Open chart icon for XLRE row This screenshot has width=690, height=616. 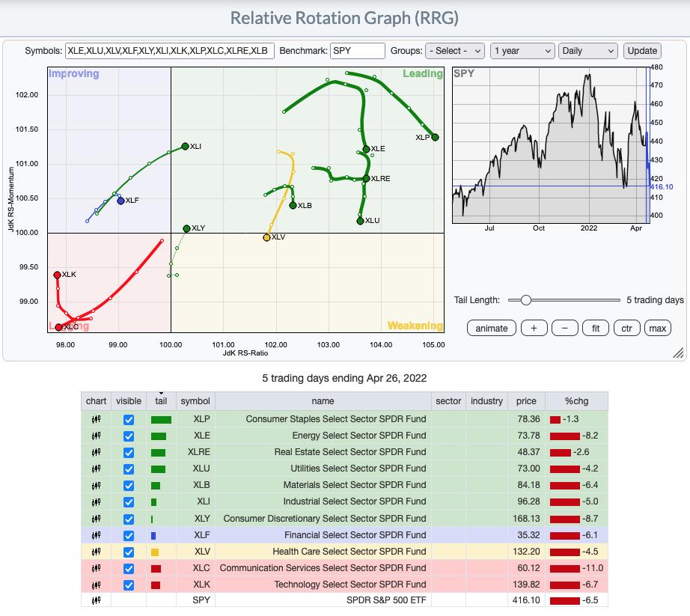[96, 452]
